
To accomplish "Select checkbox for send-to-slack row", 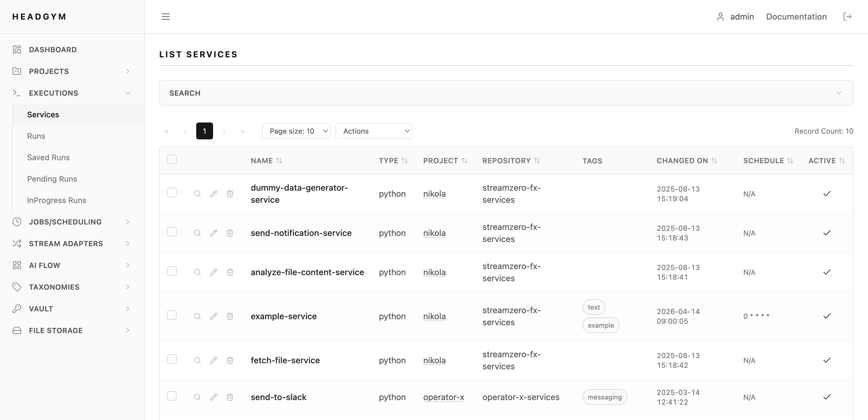I will click(x=172, y=396).
